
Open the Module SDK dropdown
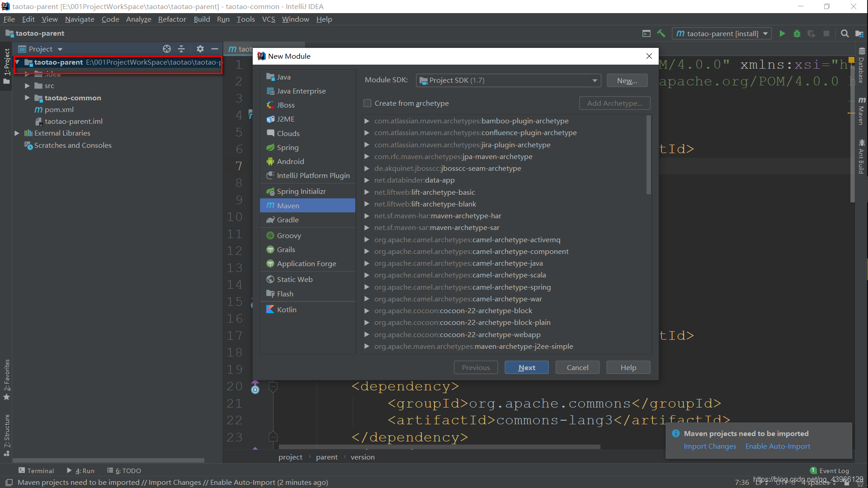point(509,80)
